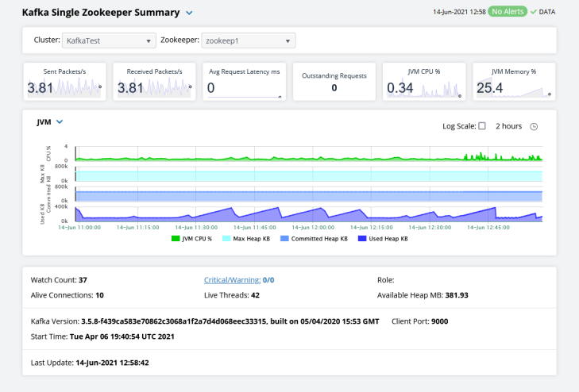Enable the Log Scale checkbox
The height and width of the screenshot is (392, 579).
click(482, 126)
